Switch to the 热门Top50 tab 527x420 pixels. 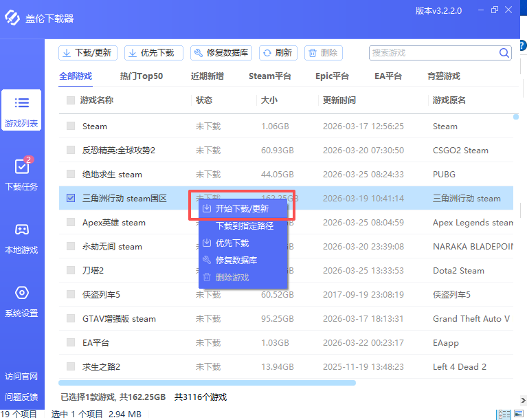[142, 76]
